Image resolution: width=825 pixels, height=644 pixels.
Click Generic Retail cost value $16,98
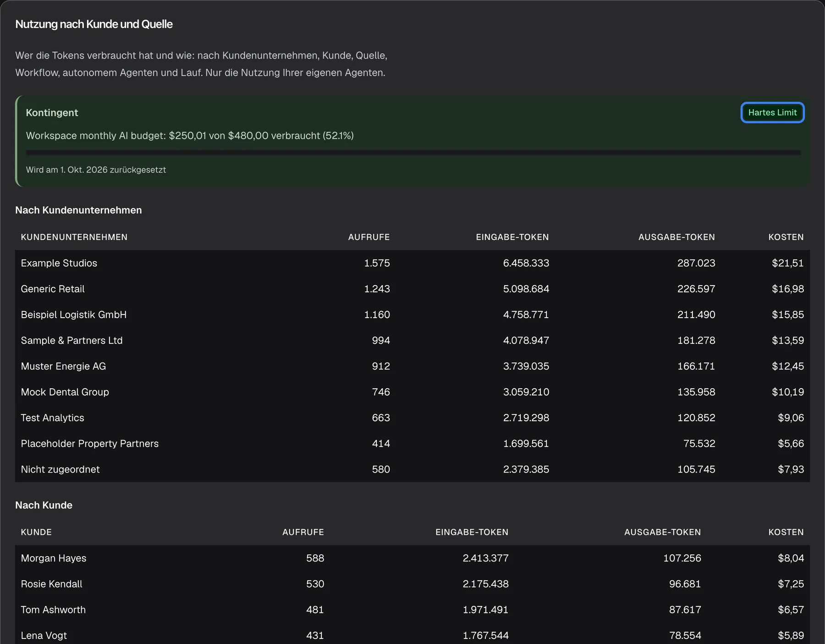[788, 289]
